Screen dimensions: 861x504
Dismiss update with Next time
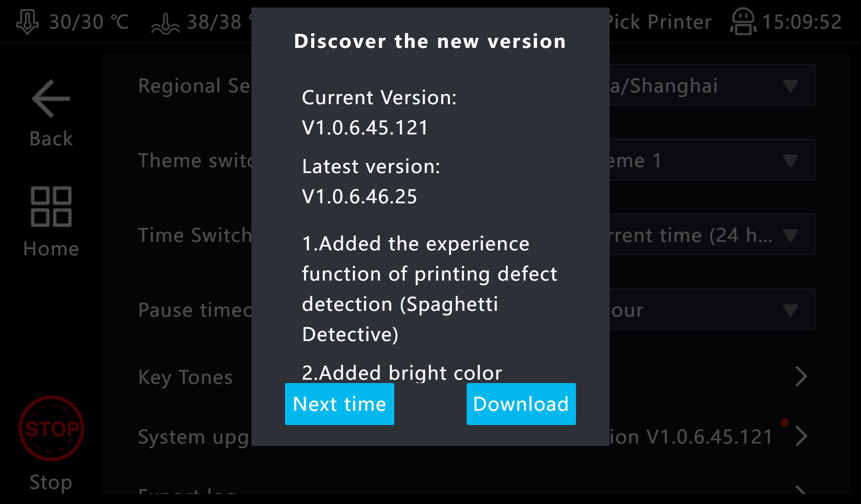click(339, 404)
